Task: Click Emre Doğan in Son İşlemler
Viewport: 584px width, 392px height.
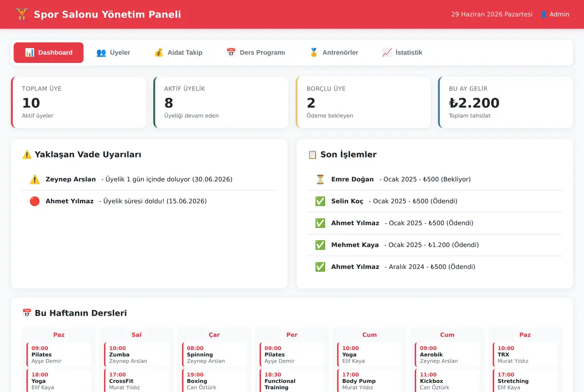Action: [352, 179]
